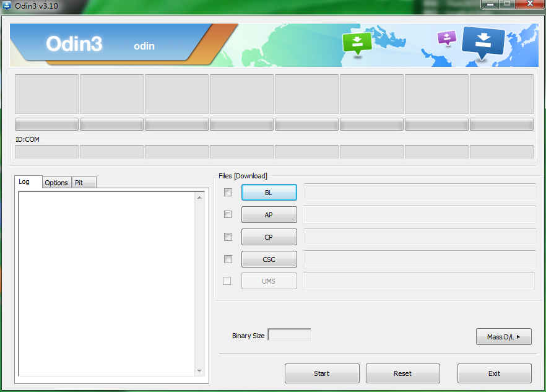Open the Pit tab
Viewport: 546px width, 392px height.
79,183
